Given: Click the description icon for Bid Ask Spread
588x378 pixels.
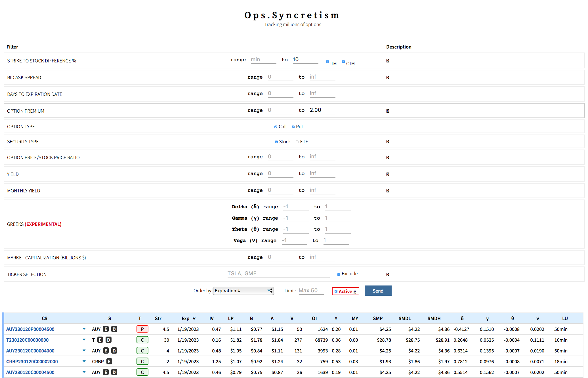Looking at the screenshot, I should point(388,77).
